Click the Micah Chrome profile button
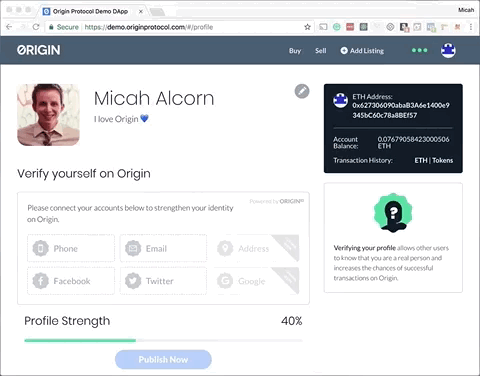480x376 pixels. click(466, 10)
